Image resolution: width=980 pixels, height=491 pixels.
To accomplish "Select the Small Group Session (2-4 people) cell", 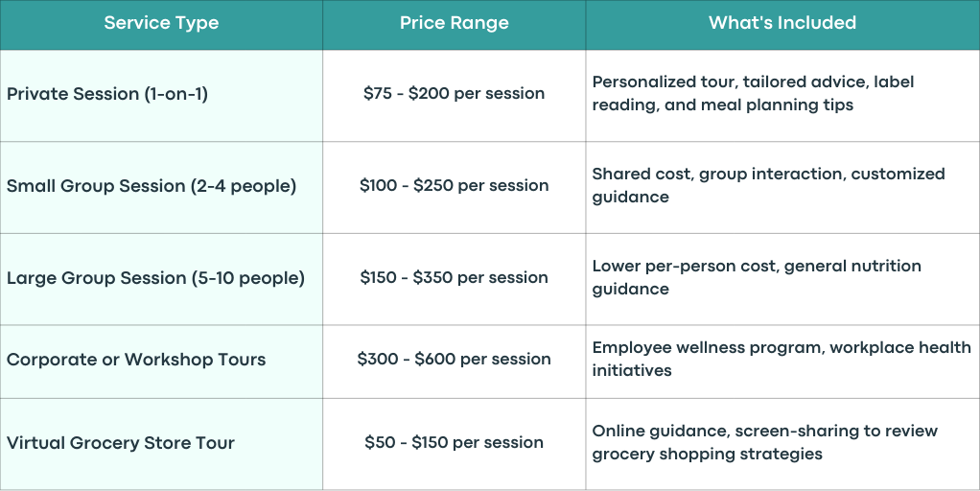I will (x=161, y=187).
